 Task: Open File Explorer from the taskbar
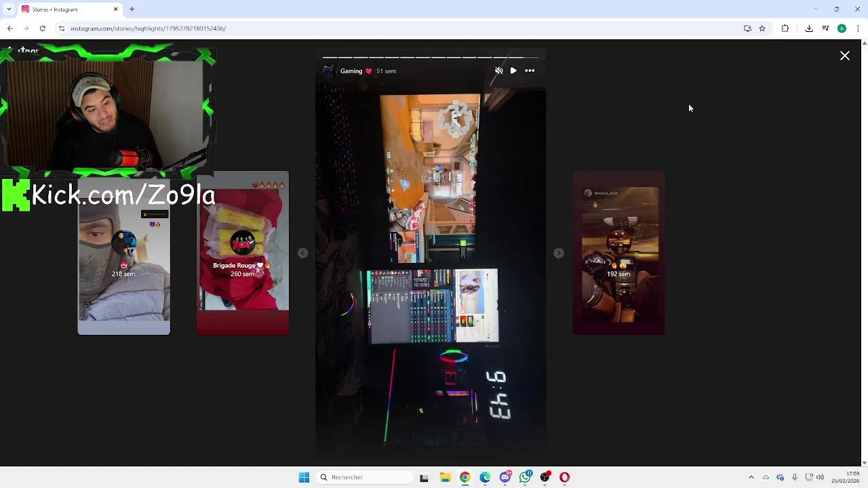coord(445,477)
